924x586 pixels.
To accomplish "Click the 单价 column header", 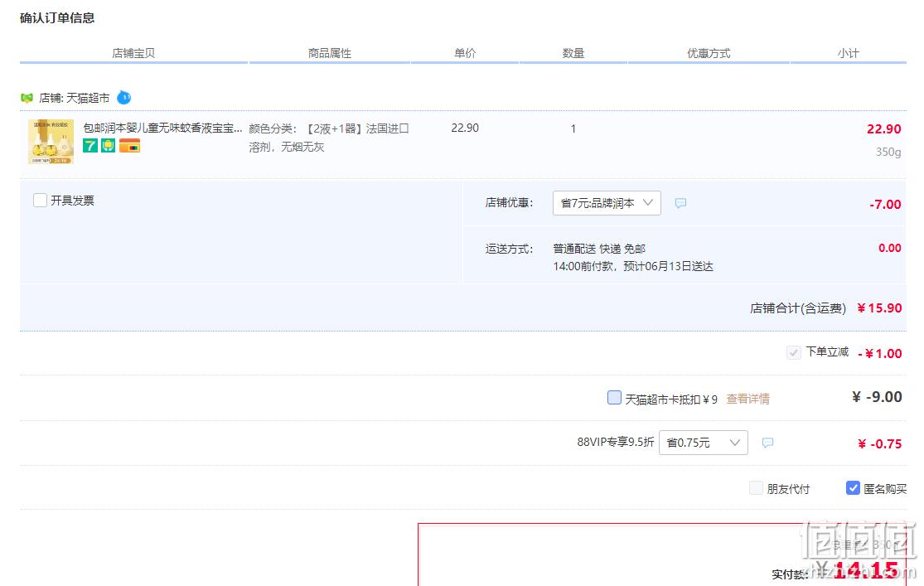I will 465,53.
